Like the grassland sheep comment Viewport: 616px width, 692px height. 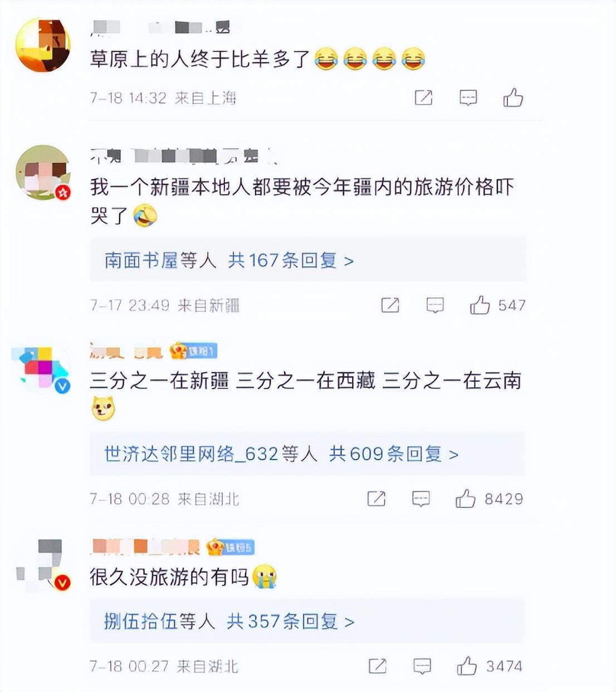point(513,98)
